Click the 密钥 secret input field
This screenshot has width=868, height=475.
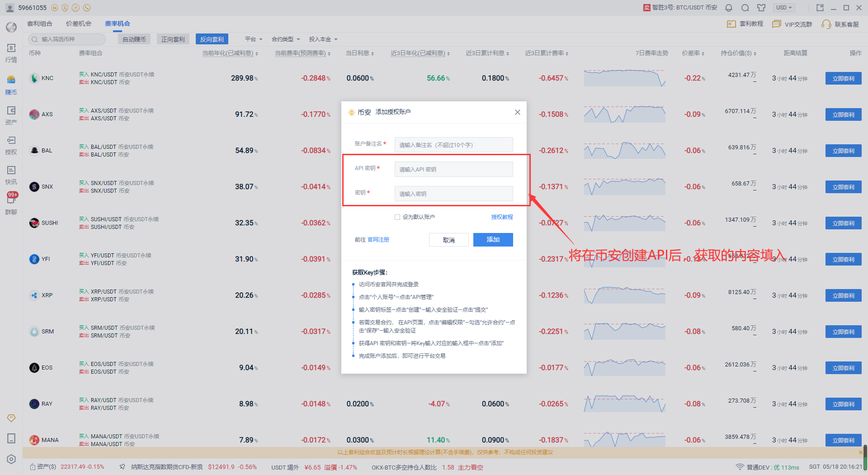(x=454, y=194)
